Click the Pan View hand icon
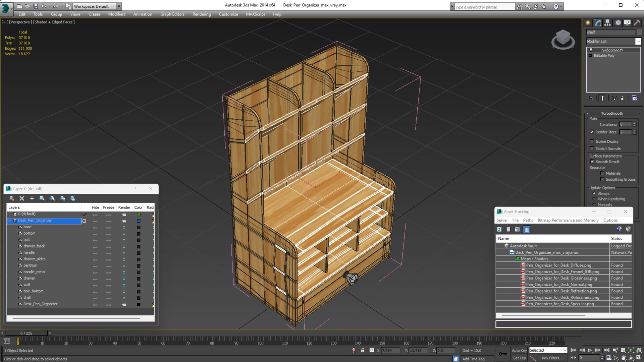644x362 pixels. click(x=623, y=358)
